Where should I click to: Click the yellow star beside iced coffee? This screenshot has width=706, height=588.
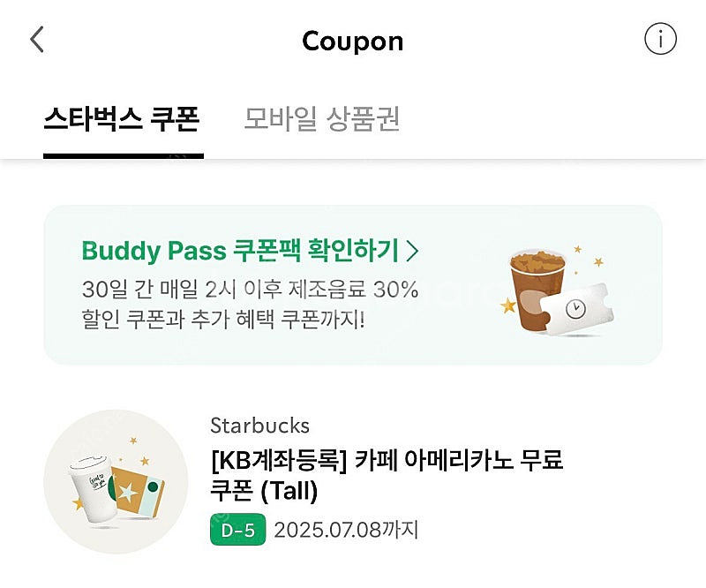(509, 306)
